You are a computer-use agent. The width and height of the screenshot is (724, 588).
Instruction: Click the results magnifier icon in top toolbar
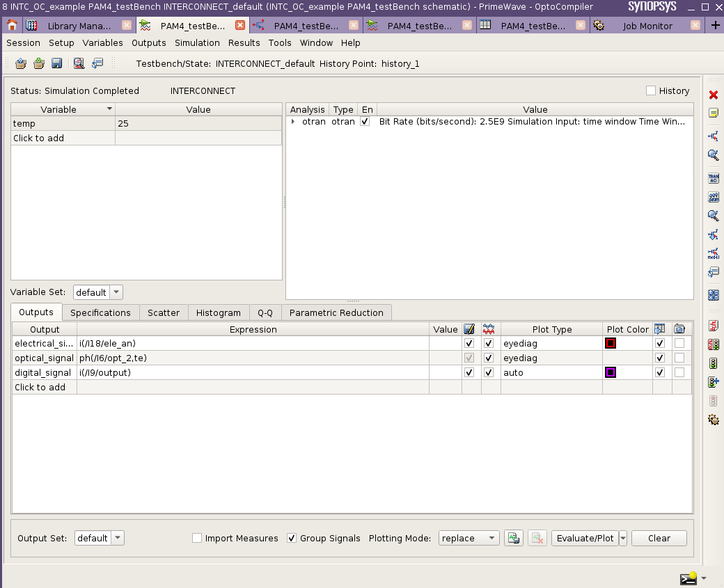(79, 63)
